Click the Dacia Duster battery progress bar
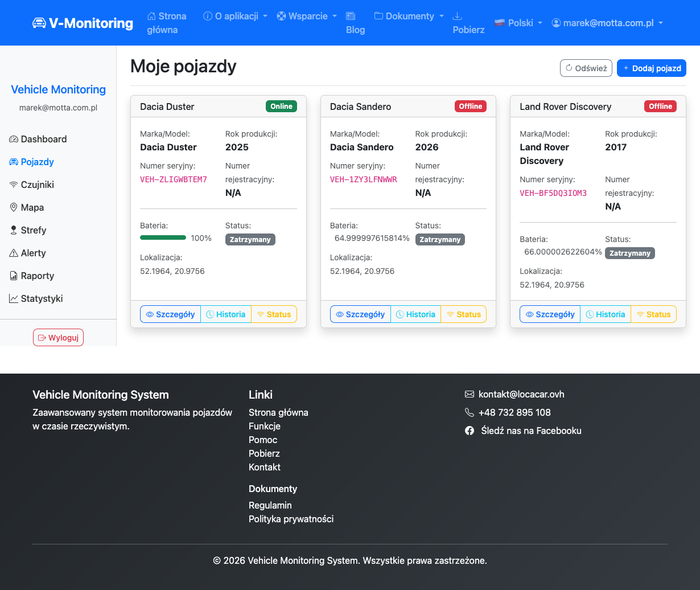 163,237
